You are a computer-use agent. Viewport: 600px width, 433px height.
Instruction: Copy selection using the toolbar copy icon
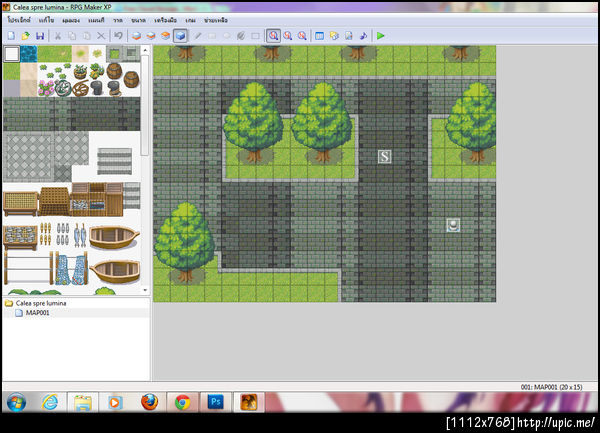click(x=72, y=36)
